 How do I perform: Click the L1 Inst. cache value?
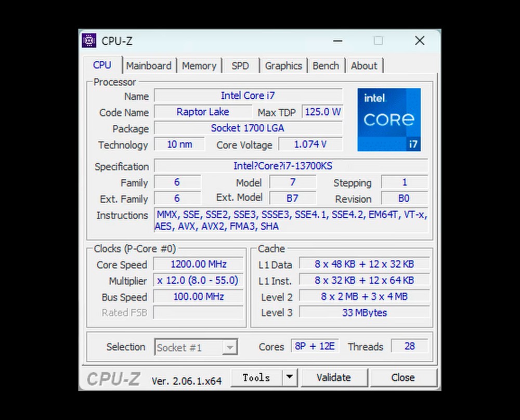(x=364, y=280)
